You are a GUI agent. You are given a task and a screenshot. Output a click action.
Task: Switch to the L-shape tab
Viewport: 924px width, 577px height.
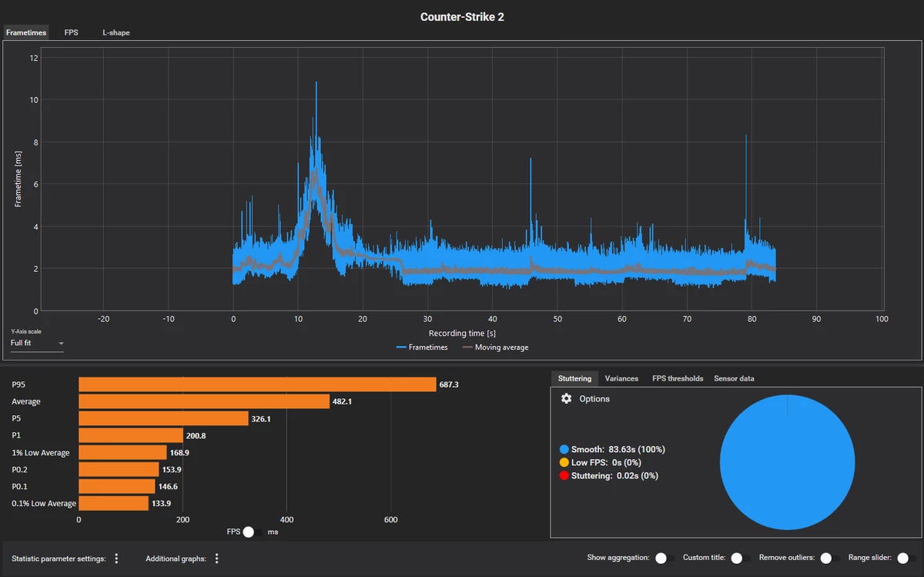[115, 32]
